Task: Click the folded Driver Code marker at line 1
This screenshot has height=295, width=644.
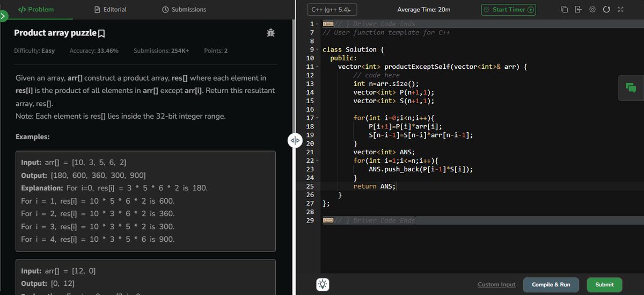Action: tap(328, 24)
